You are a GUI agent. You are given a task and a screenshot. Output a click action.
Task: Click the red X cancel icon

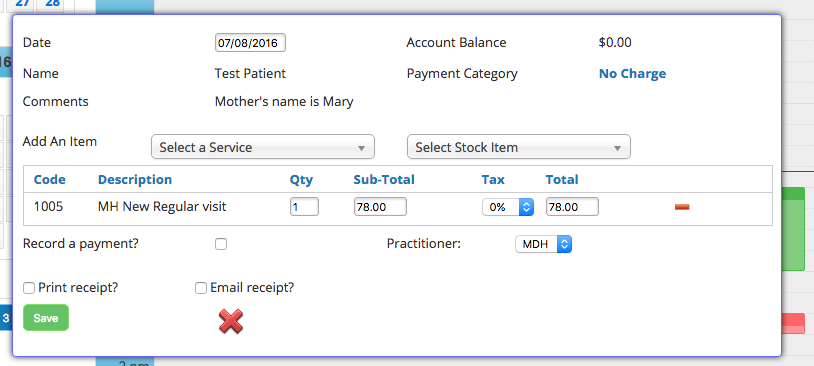click(x=231, y=321)
